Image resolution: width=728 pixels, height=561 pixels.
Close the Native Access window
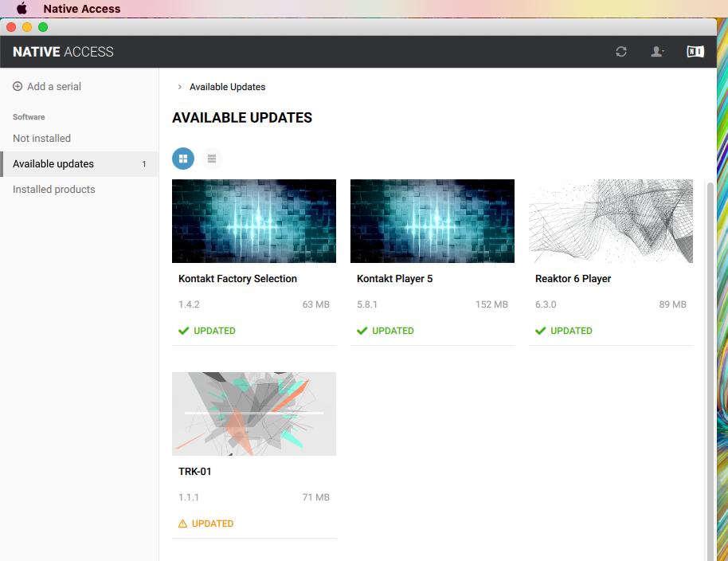11,27
